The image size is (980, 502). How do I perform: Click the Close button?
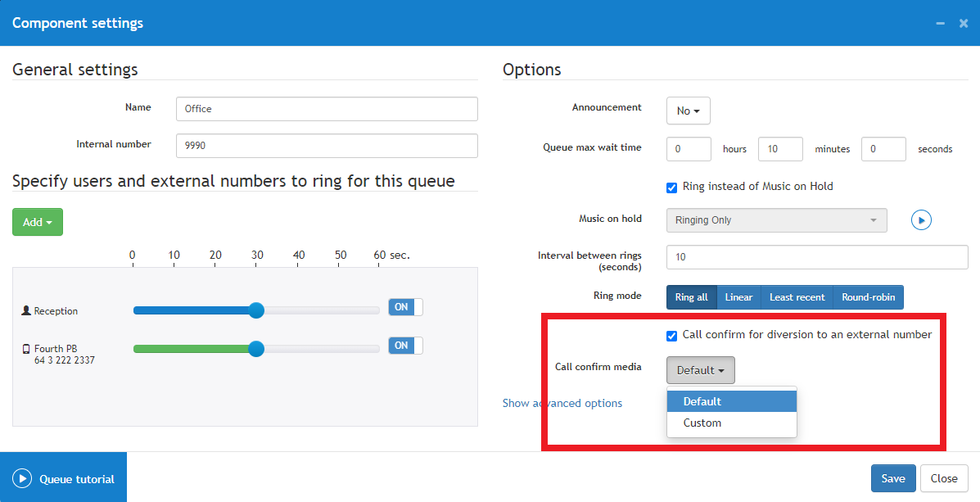click(x=944, y=478)
